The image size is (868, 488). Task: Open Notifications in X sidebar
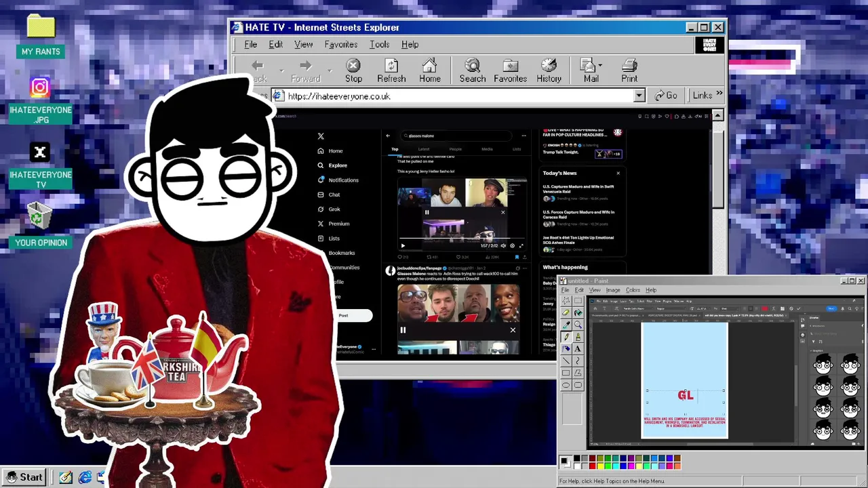coord(338,180)
